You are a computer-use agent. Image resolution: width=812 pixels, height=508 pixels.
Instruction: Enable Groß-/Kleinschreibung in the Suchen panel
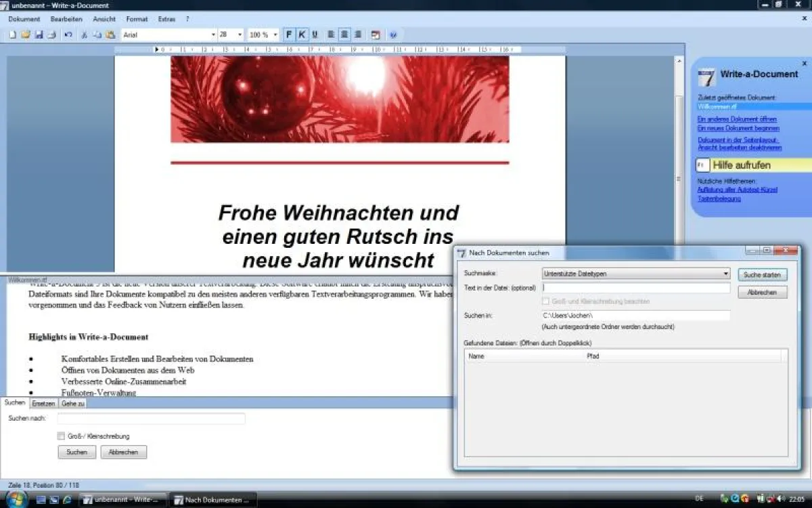pyautogui.click(x=60, y=436)
